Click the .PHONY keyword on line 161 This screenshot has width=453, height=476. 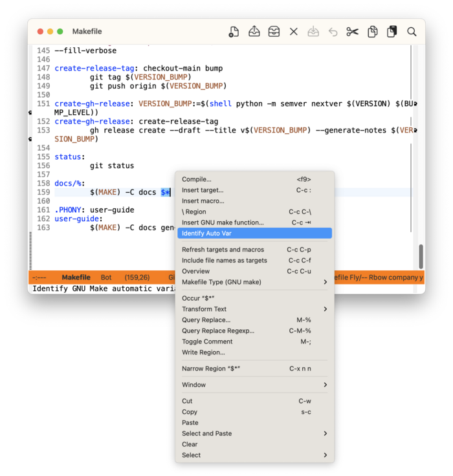68,210
